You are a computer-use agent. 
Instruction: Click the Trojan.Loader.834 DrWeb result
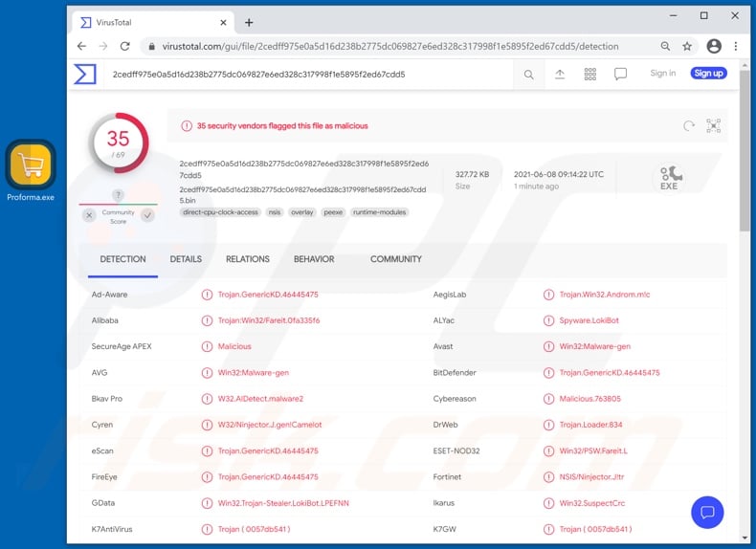pos(590,425)
